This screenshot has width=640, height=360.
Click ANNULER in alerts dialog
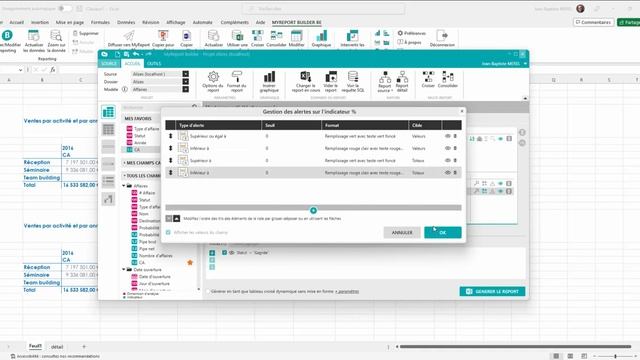(x=402, y=233)
